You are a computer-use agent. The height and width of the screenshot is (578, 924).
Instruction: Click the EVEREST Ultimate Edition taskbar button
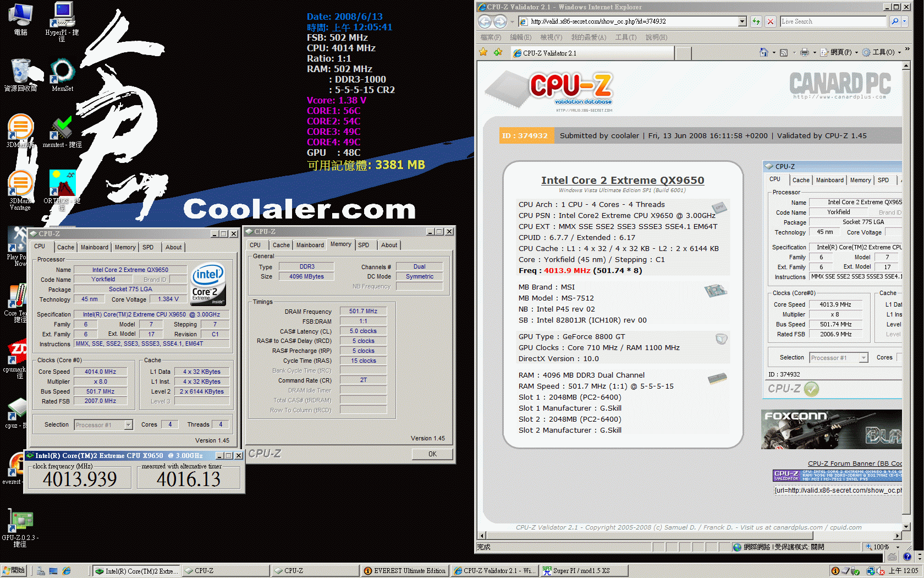[405, 571]
